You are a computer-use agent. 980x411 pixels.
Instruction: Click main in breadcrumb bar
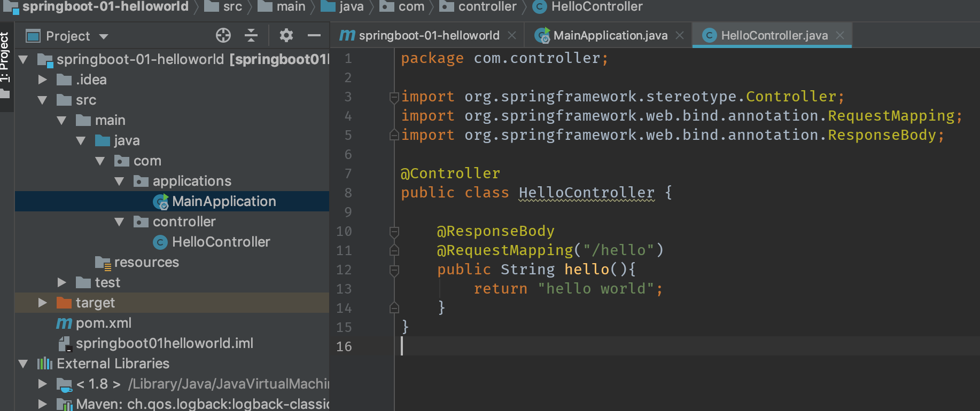pos(291,6)
